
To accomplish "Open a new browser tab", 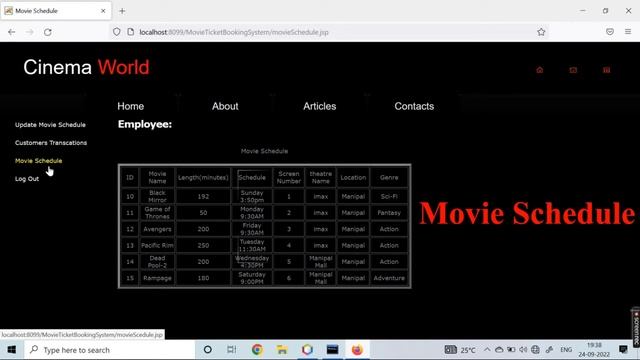I will 122,11.
